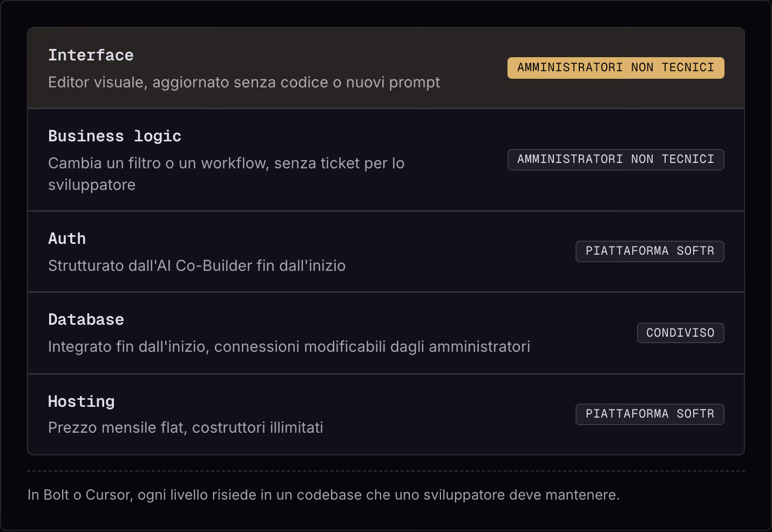Click 'Integrato fin dall'inizio' Database description
Screen dimensions: 772x532
[x=289, y=347]
